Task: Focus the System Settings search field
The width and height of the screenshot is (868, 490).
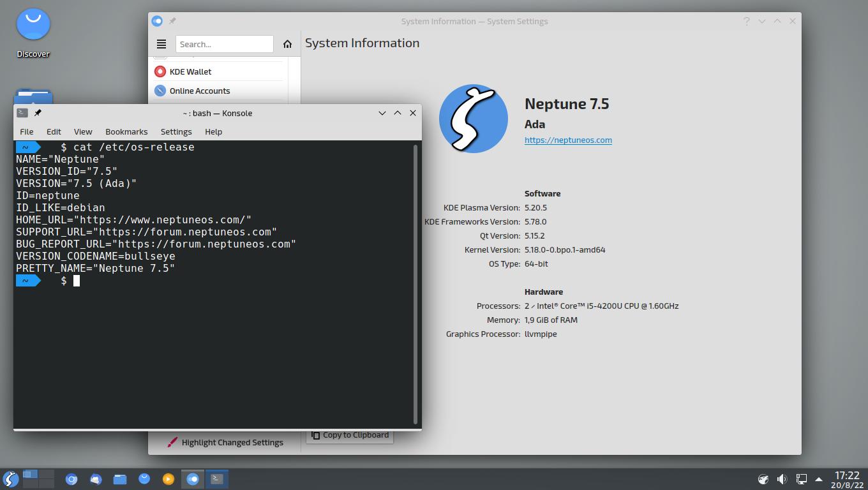Action: click(x=225, y=44)
